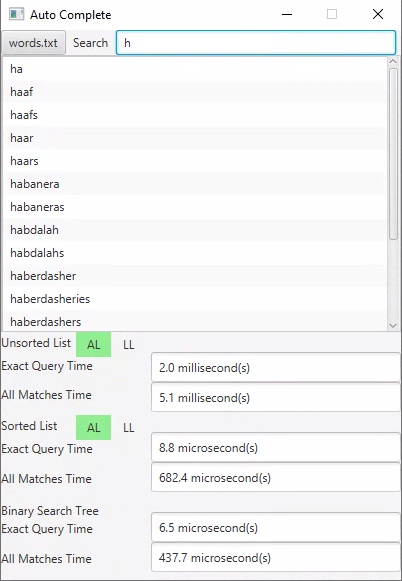Minimize the Auto Complete window
Screen dimensions: 402x581
click(x=287, y=14)
